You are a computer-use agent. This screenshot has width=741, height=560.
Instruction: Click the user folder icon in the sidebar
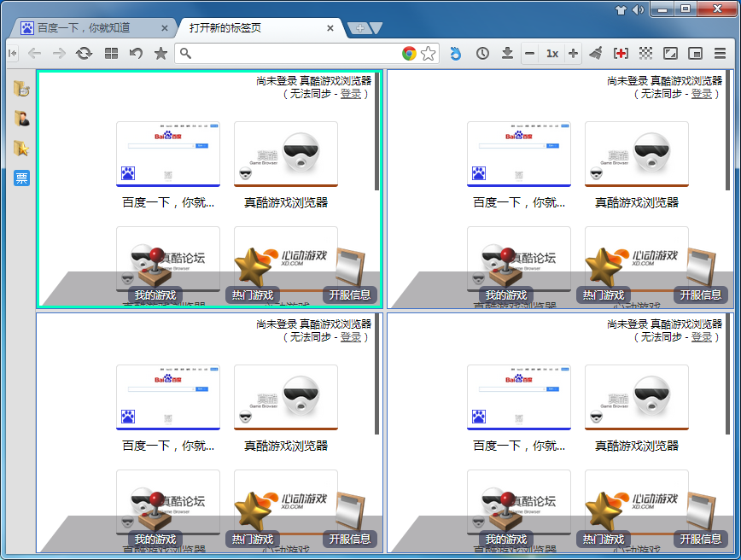click(21, 118)
